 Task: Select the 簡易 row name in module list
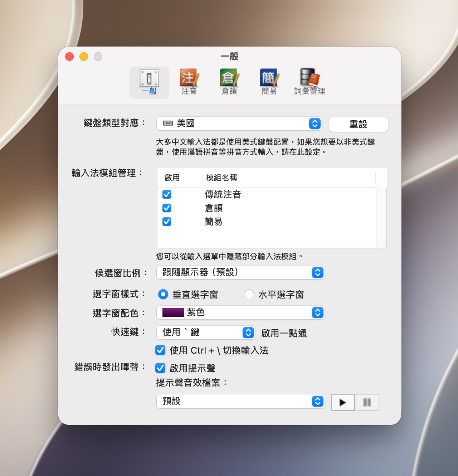[214, 222]
